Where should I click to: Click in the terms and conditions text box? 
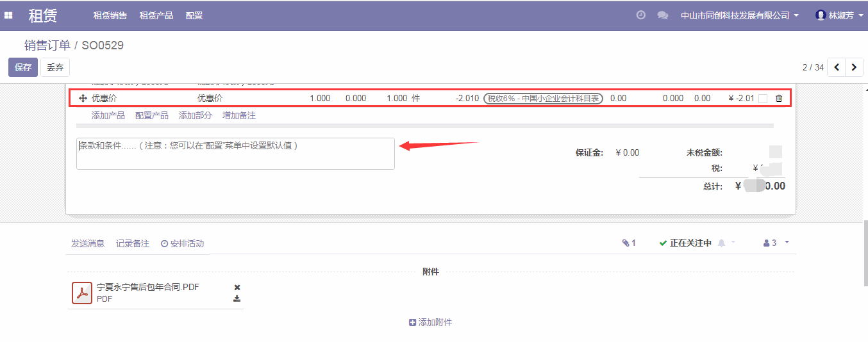pyautogui.click(x=235, y=154)
